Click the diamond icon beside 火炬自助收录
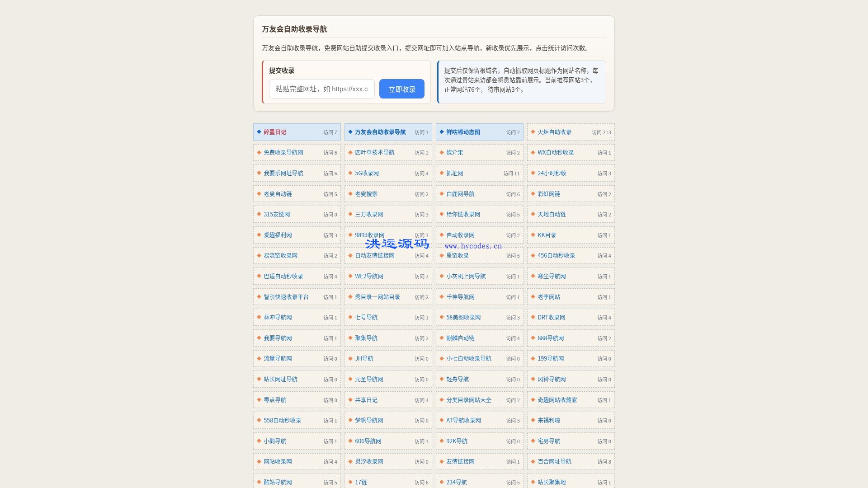The image size is (868, 488). click(x=533, y=132)
